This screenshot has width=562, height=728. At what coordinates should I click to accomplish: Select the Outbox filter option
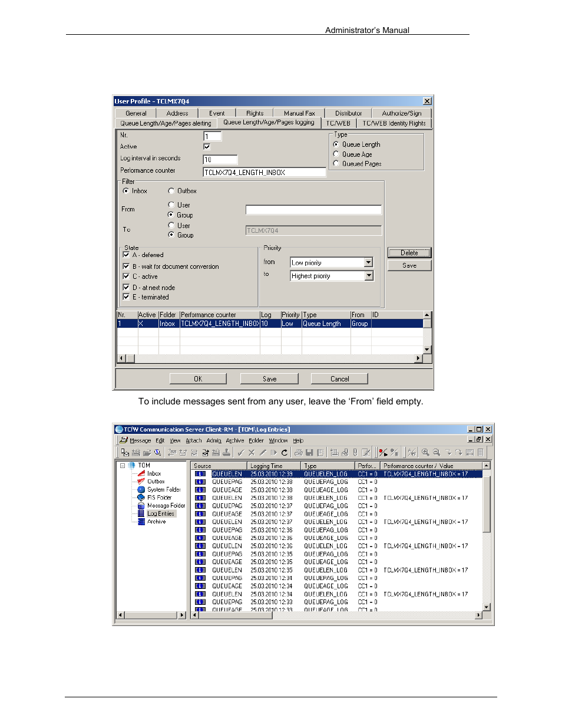click(171, 191)
